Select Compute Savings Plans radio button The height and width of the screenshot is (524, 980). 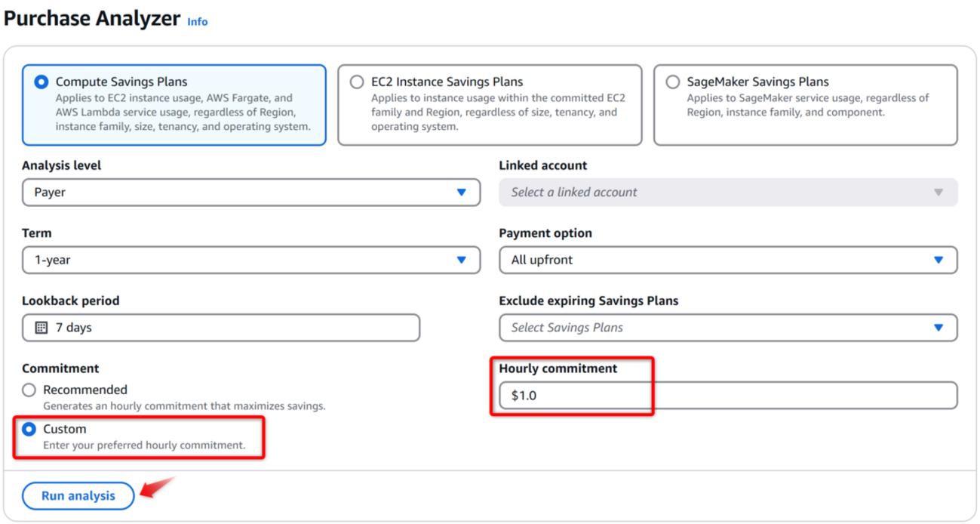point(41,82)
